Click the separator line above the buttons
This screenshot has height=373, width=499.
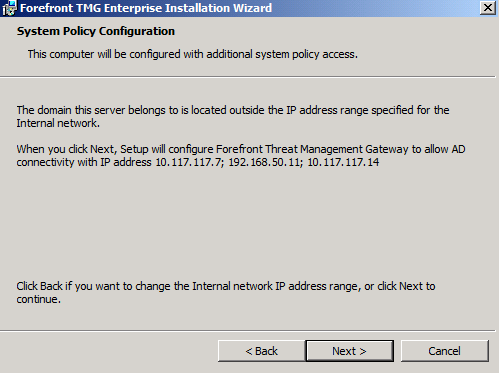(x=248, y=331)
